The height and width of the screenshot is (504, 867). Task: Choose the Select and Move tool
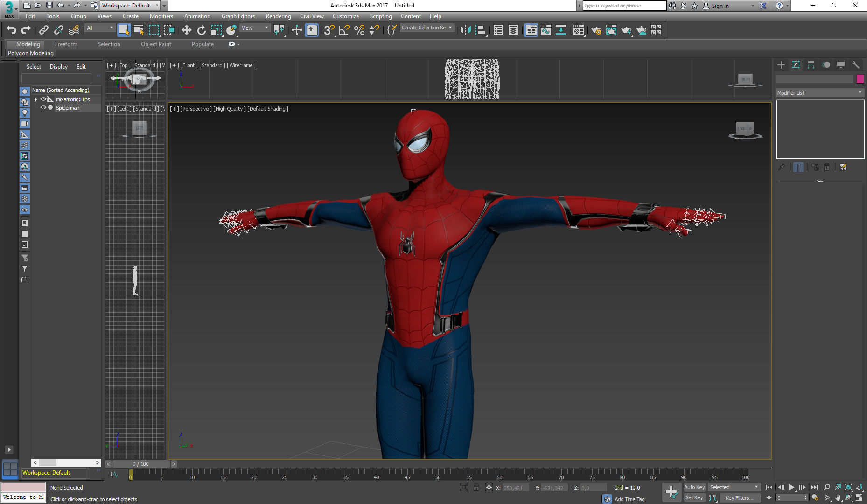(186, 30)
